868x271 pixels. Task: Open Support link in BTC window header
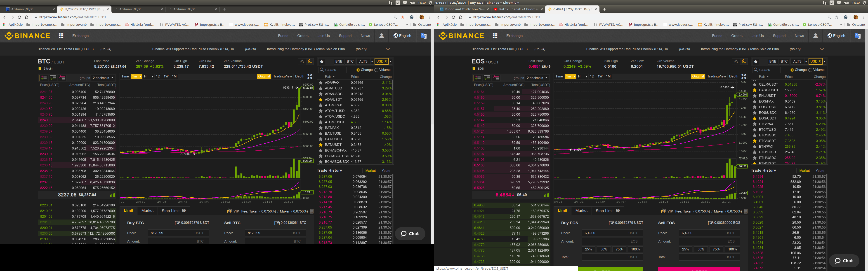[x=345, y=36]
